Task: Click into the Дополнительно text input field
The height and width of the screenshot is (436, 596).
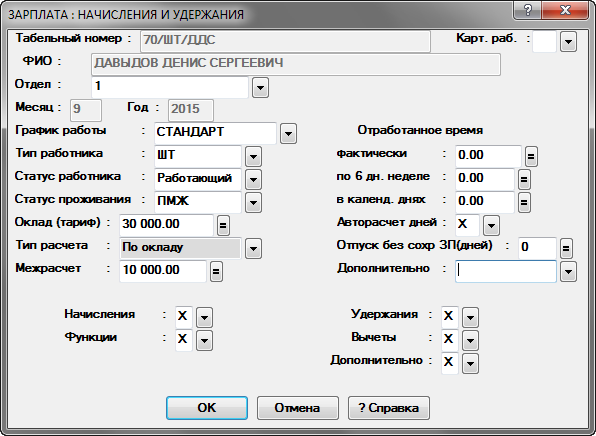Action: (x=506, y=271)
